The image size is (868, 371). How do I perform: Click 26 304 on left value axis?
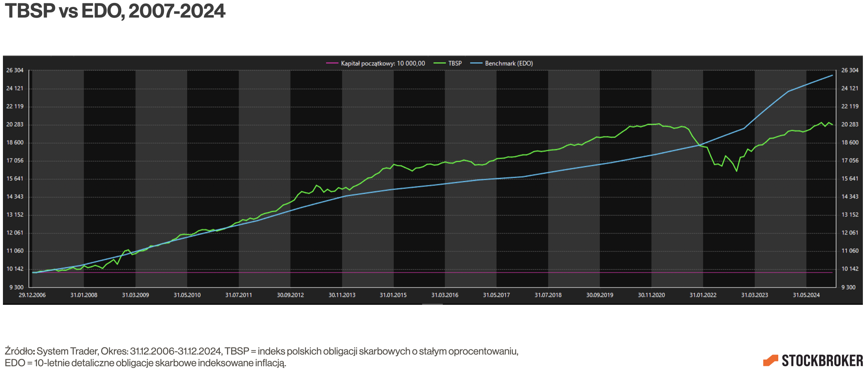[15, 70]
